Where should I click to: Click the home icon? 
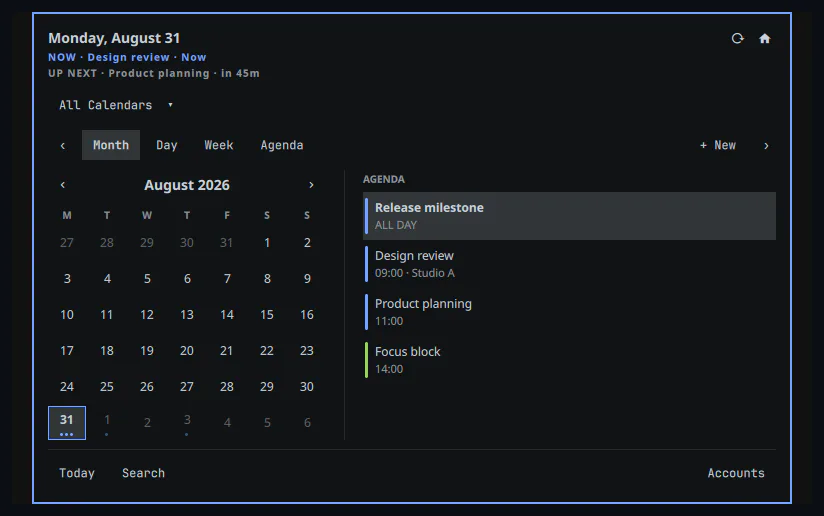[765, 38]
